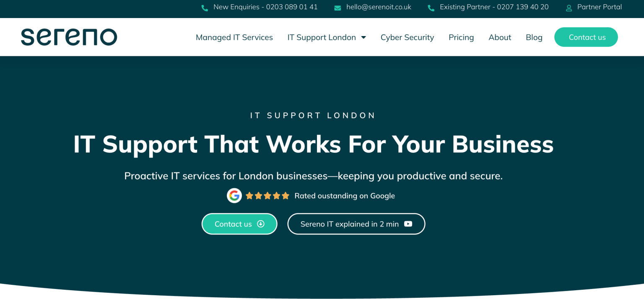Image resolution: width=644 pixels, height=299 pixels.
Task: Click the teal Contact us button in the header
Action: pyautogui.click(x=586, y=37)
